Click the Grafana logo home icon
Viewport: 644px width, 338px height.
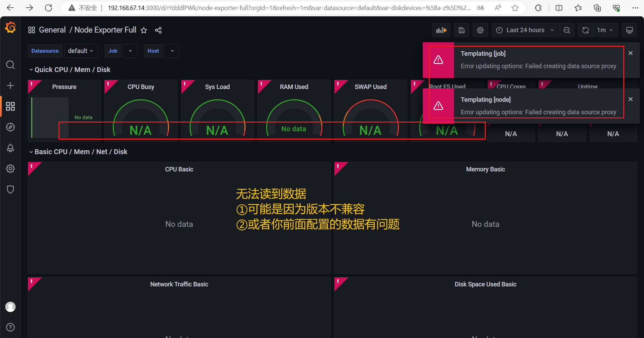pos(10,27)
